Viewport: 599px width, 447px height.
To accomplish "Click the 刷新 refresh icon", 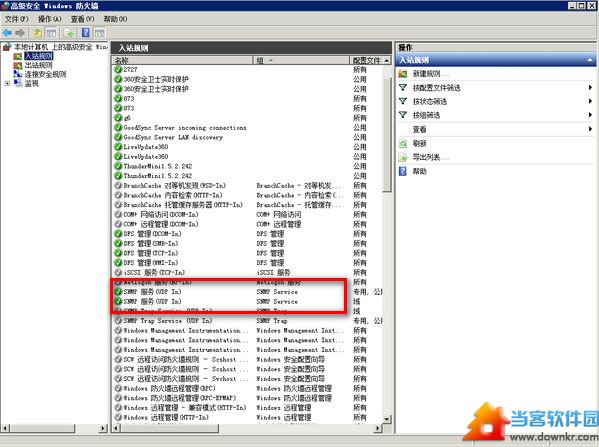I will [403, 144].
